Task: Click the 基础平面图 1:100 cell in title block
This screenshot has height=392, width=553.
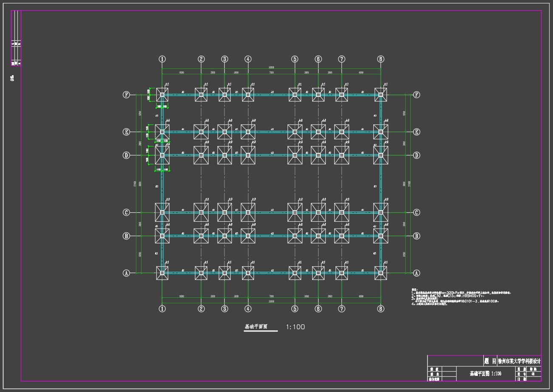Action: pos(485,374)
